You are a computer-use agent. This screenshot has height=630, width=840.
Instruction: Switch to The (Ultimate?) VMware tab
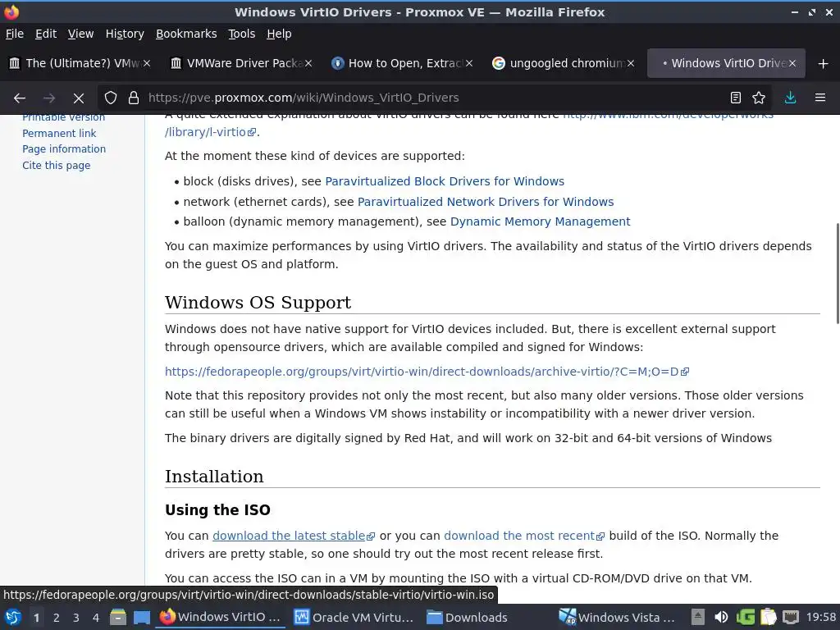80,63
